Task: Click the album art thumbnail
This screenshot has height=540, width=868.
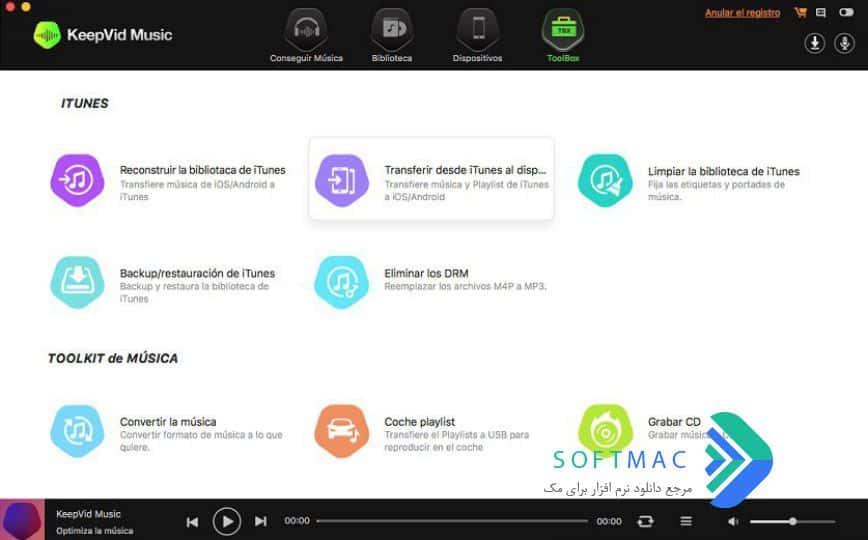Action: click(x=23, y=520)
